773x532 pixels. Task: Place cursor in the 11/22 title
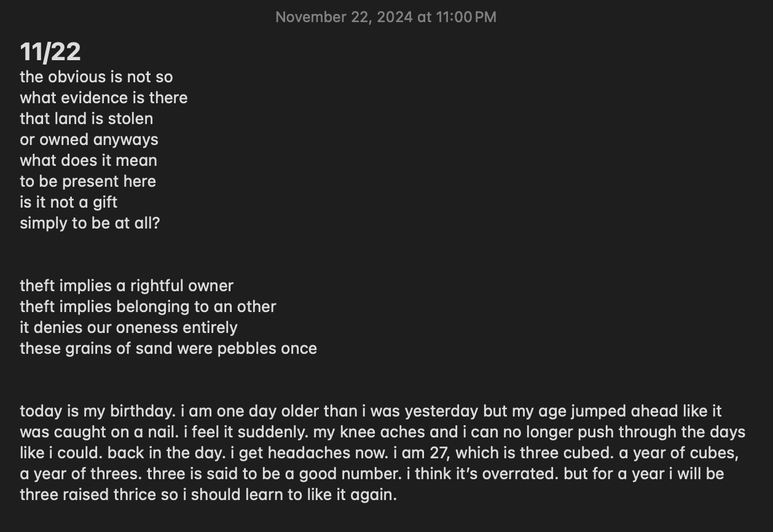click(x=50, y=52)
